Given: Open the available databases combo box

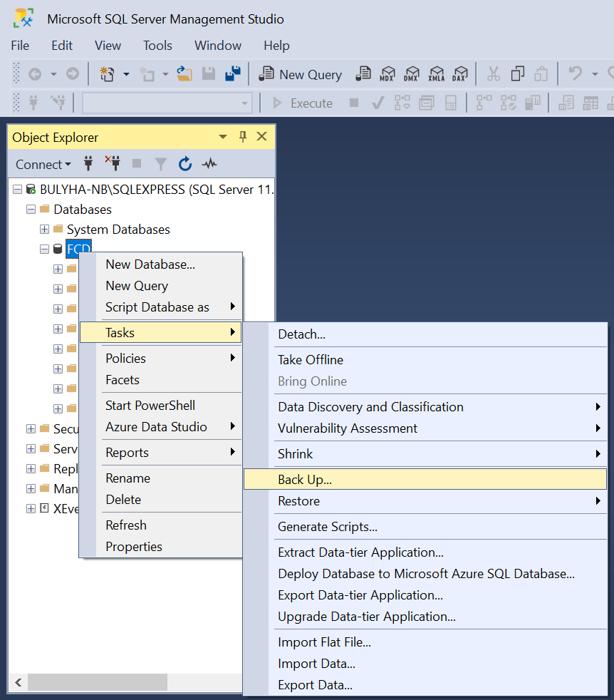Looking at the screenshot, I should click(x=167, y=103).
